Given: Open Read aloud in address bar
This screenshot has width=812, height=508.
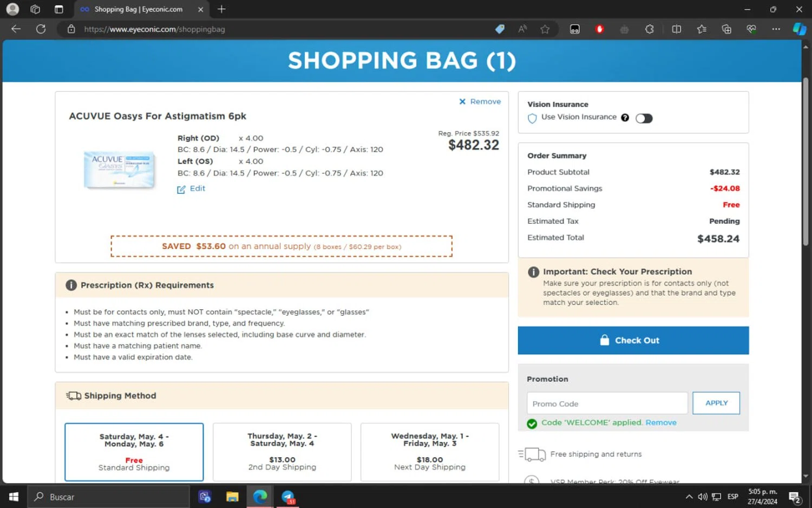Looking at the screenshot, I should pyautogui.click(x=522, y=29).
